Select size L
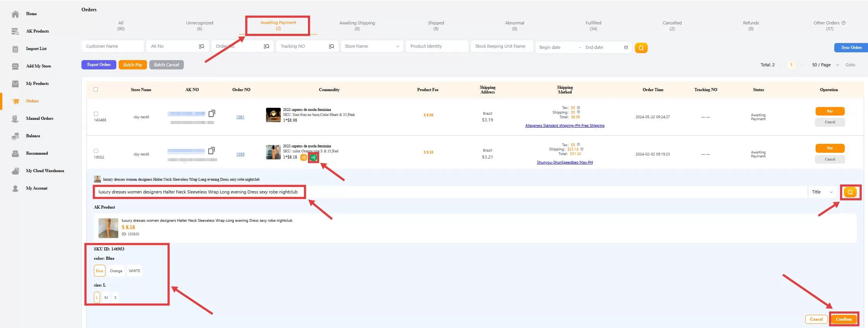 point(97,297)
